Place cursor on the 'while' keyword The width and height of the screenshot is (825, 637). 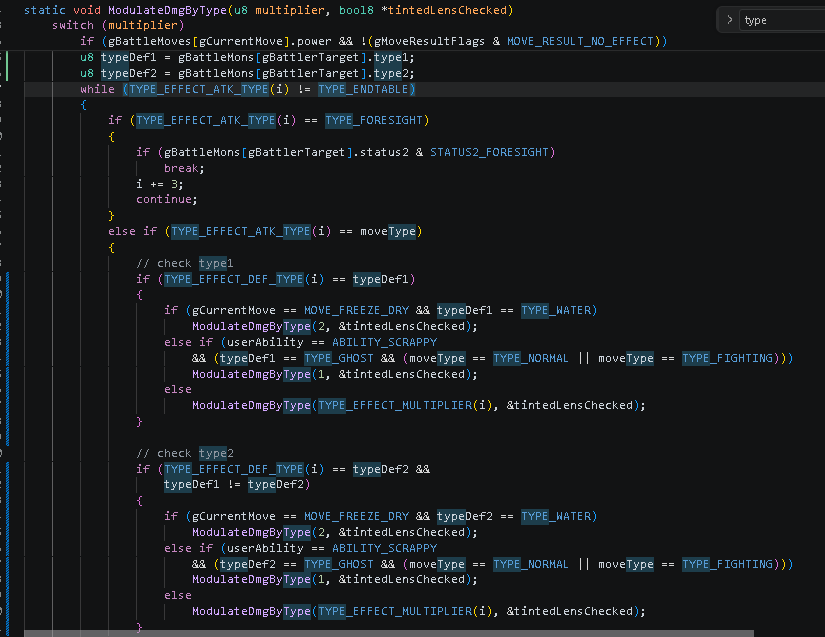[97, 89]
